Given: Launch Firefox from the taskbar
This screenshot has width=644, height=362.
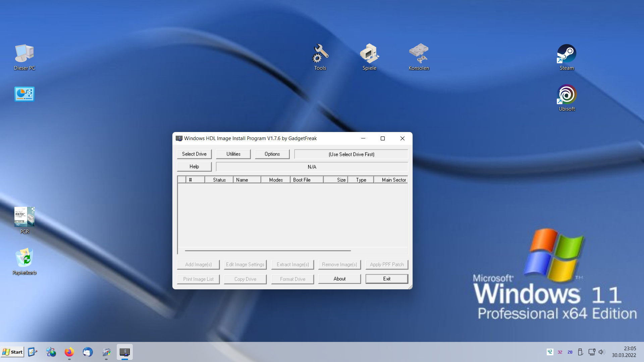Looking at the screenshot, I should click(x=69, y=352).
